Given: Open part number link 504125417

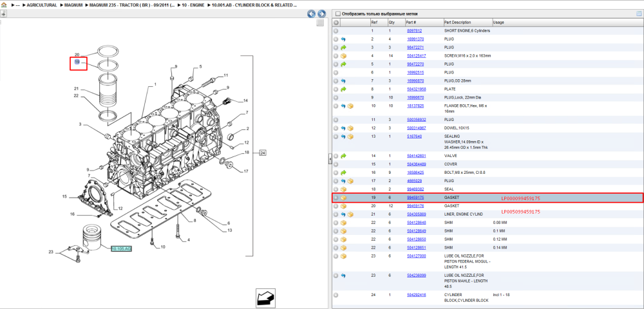Looking at the screenshot, I should pos(417,56).
